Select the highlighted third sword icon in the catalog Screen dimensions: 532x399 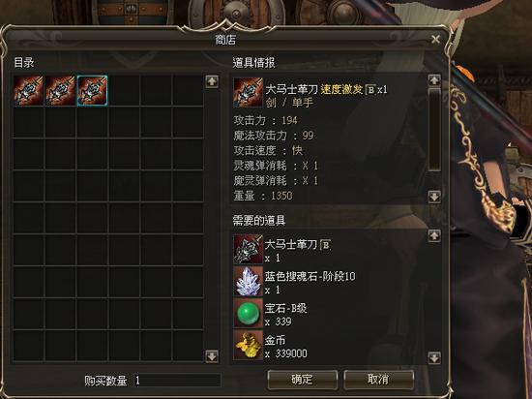[x=92, y=91]
